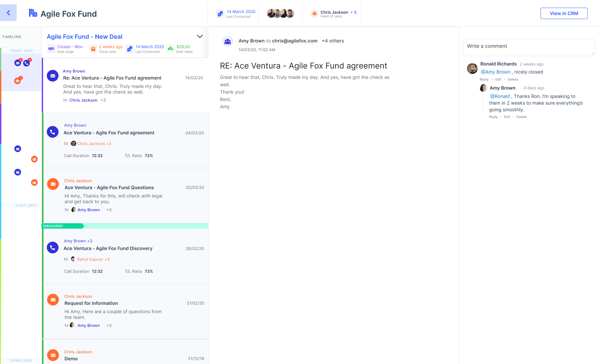Click the phone icon on the 04/03/20 call
The height and width of the screenshot is (364, 600).
click(52, 132)
